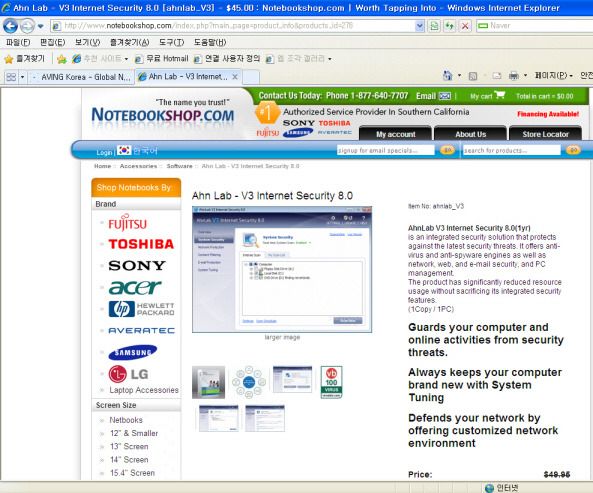Click the VB100 Virus award thumbnail
593x493 pixels.
click(x=331, y=382)
